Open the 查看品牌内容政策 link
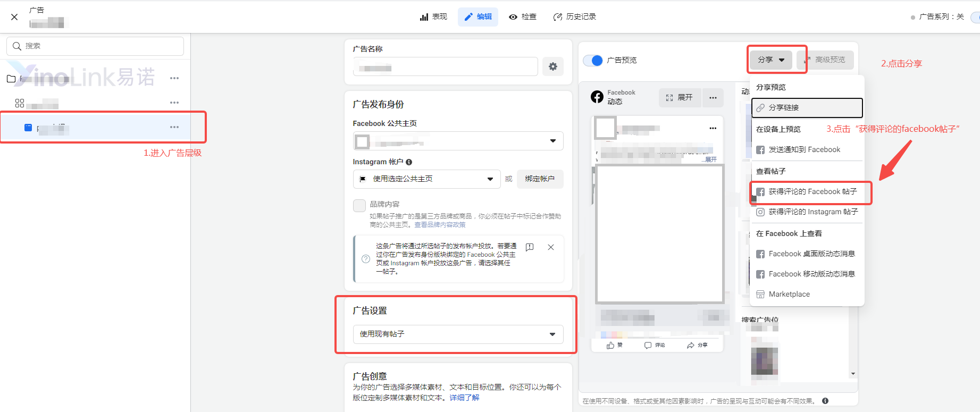 click(x=440, y=225)
